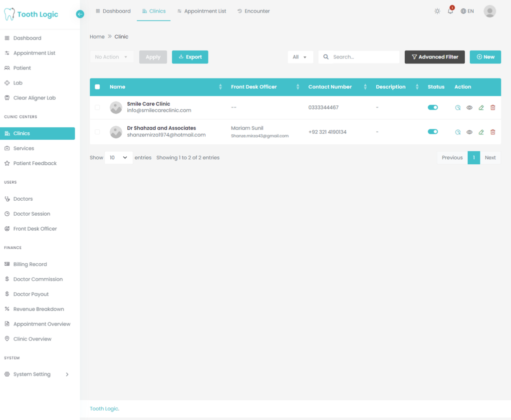Viewport: 511px width, 420px height.
Task: View Smile Care Clinic details via eye icon
Action: [x=469, y=107]
